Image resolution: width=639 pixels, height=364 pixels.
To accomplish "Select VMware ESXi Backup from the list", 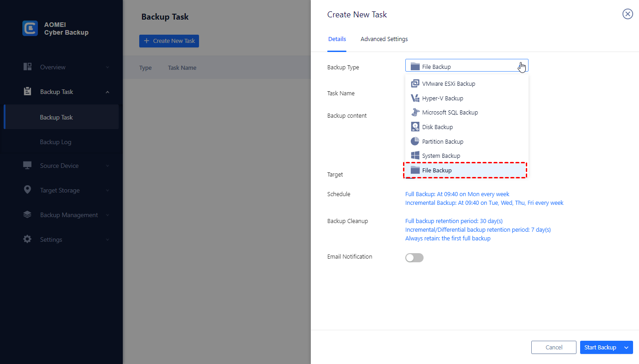I will (x=467, y=83).
